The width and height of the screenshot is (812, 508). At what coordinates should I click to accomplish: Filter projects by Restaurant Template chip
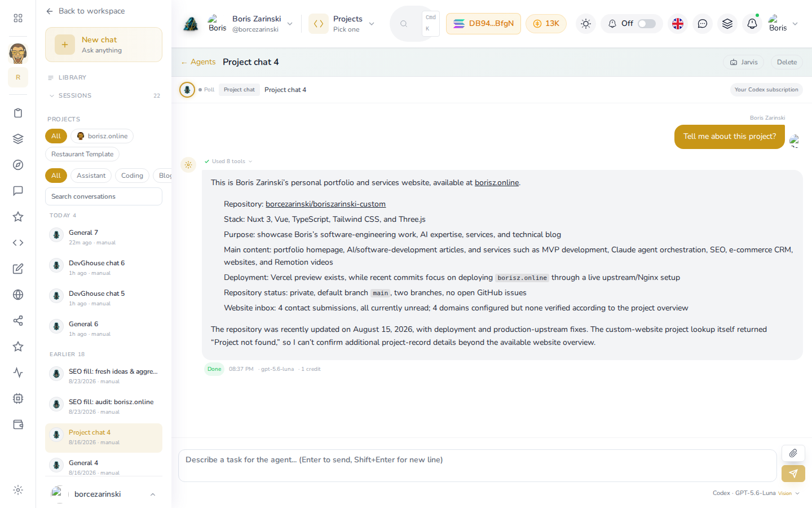coord(82,154)
